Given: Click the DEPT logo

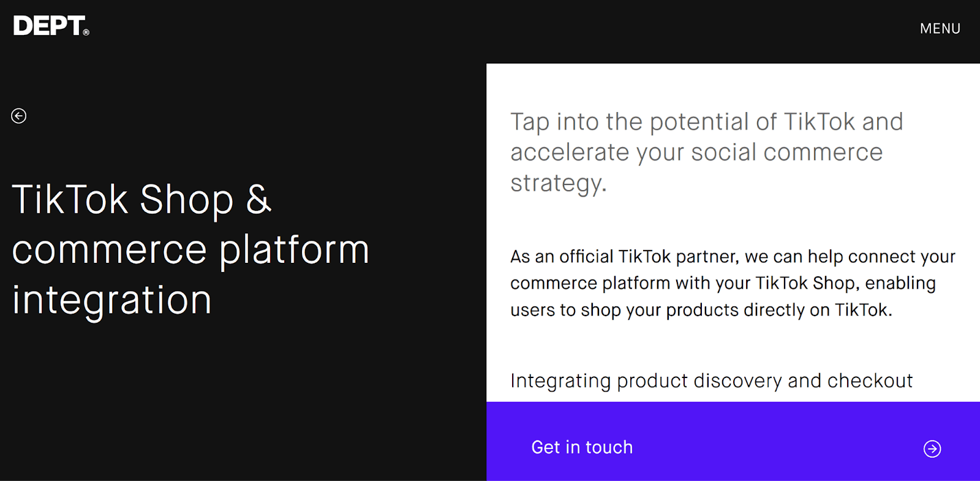Looking at the screenshot, I should [49, 26].
